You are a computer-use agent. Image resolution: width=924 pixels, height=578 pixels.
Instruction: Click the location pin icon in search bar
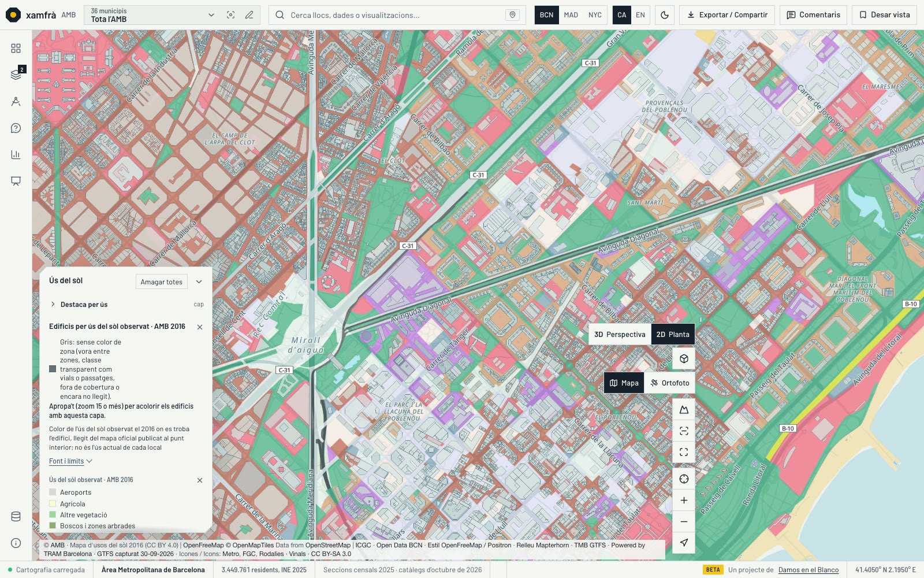point(512,15)
